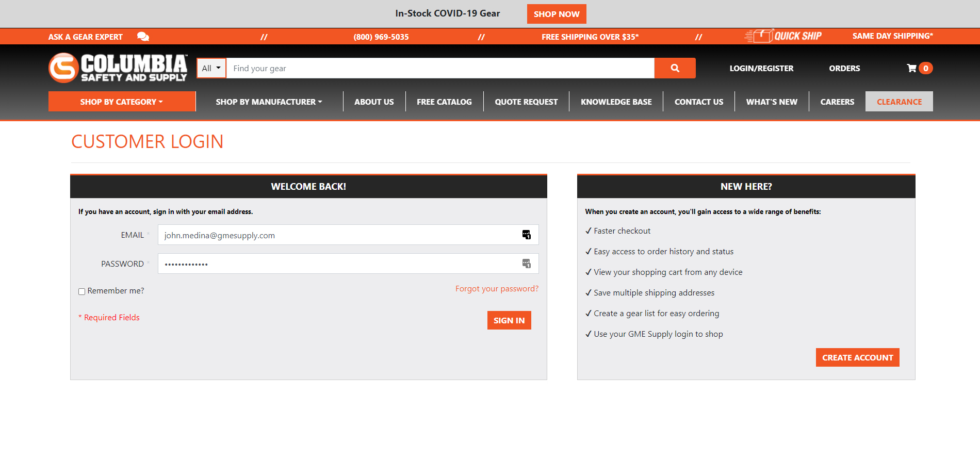Open the Knowledge Base
The height and width of the screenshot is (476, 980).
pos(616,102)
